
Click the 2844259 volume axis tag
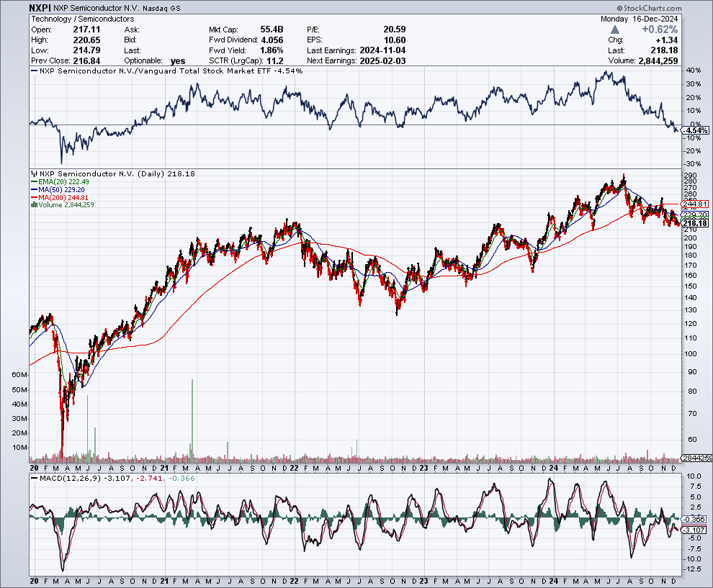click(x=697, y=458)
